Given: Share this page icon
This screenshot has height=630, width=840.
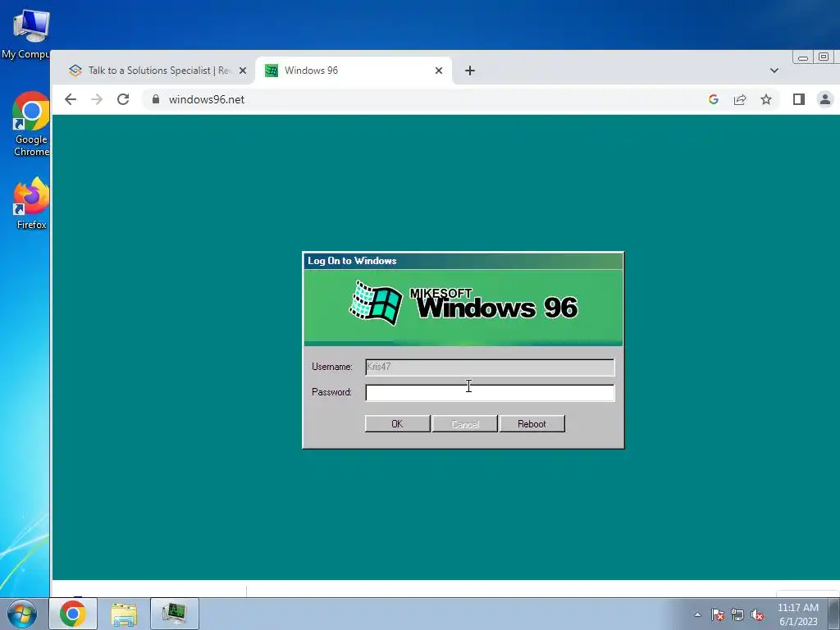Looking at the screenshot, I should coord(740,99).
